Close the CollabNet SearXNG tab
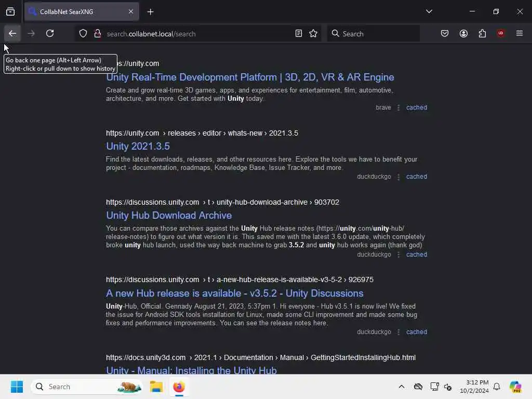Image resolution: width=532 pixels, height=399 pixels. (x=131, y=11)
